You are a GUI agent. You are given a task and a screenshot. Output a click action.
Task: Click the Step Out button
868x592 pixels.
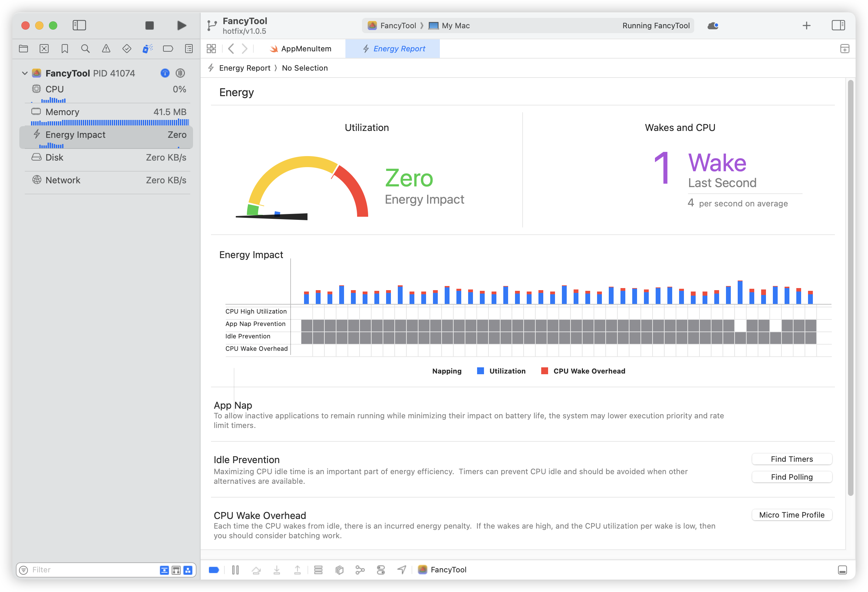297,570
